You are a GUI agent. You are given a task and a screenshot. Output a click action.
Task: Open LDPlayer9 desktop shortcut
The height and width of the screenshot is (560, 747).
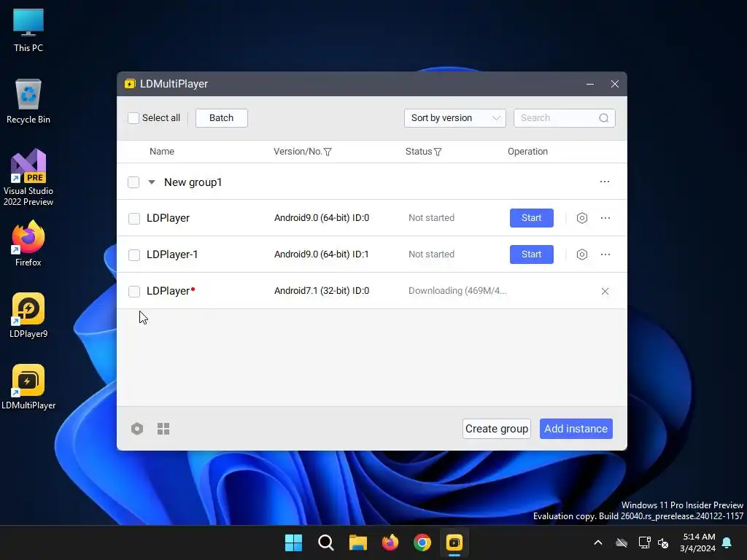point(28,315)
